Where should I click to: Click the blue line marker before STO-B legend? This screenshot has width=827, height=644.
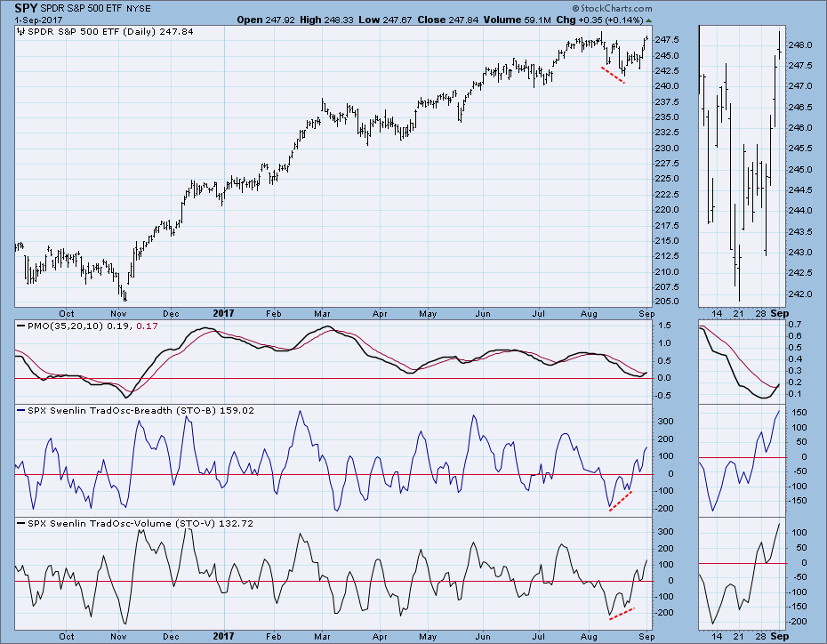(21, 410)
